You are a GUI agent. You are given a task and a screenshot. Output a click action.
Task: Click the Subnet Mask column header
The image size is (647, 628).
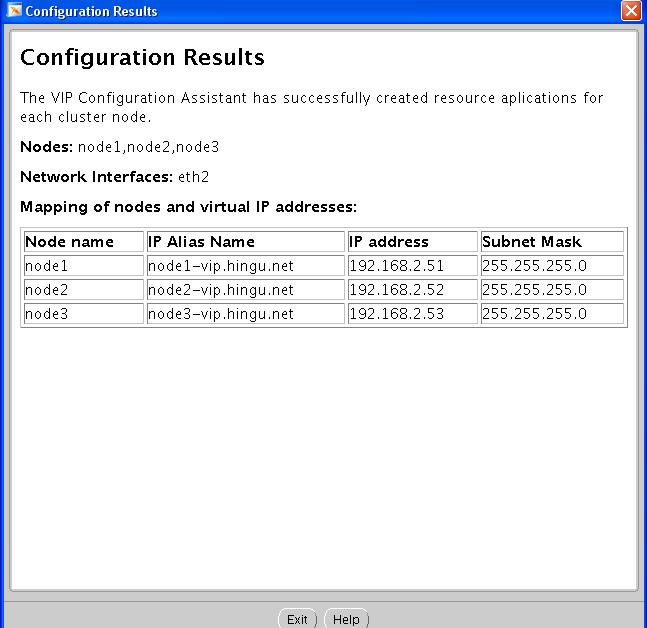click(551, 241)
